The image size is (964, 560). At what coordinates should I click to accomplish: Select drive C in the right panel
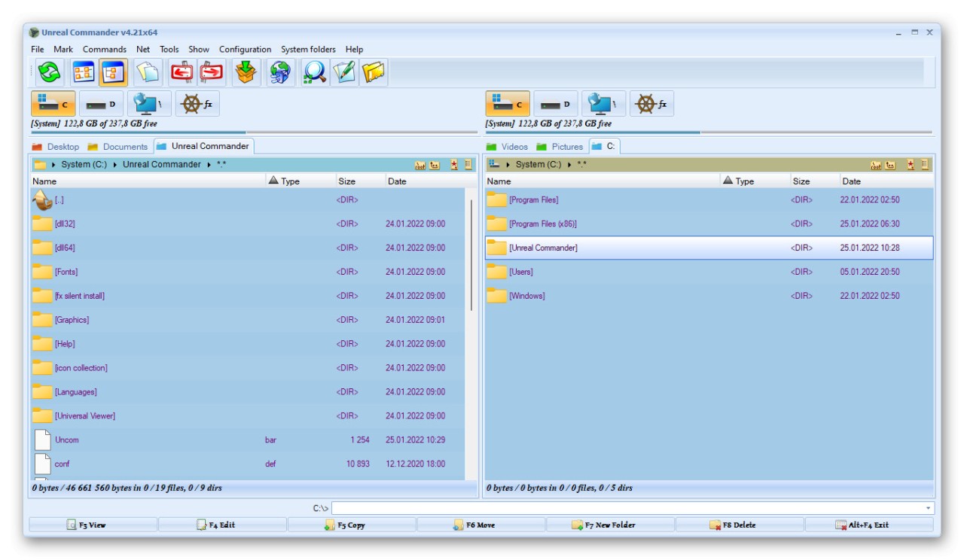pos(507,105)
